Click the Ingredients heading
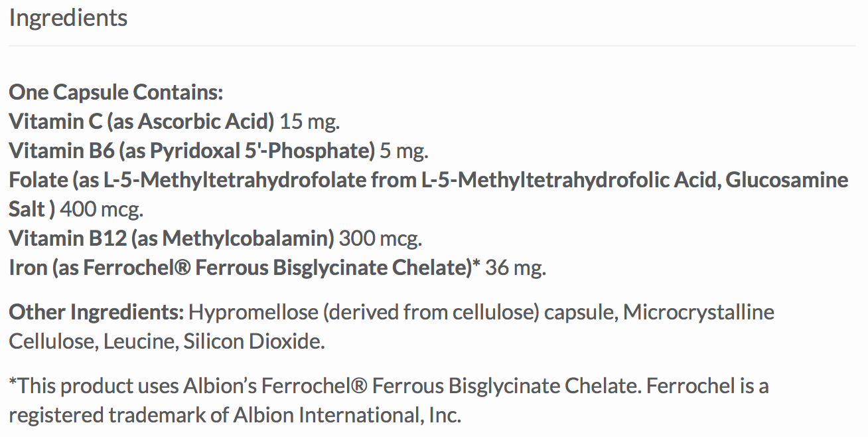The height and width of the screenshot is (437, 868). coord(68,18)
